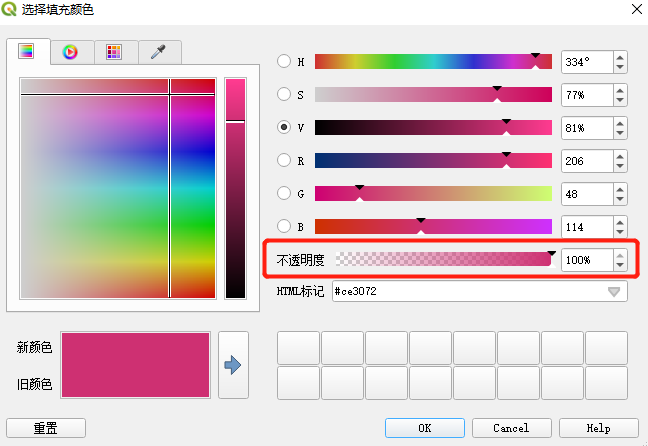Increase the value 81% spinner
The width and height of the screenshot is (648, 446).
click(x=620, y=123)
